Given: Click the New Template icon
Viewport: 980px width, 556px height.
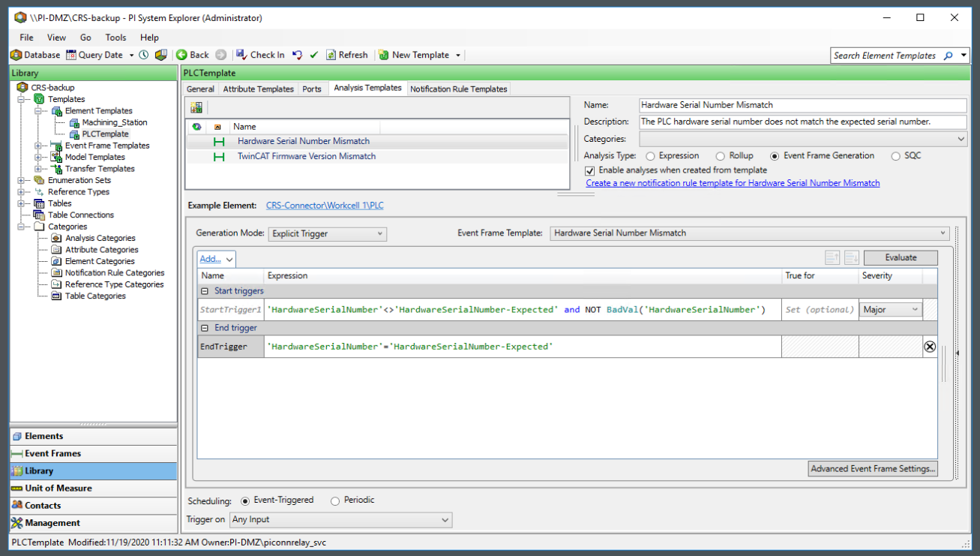Looking at the screenshot, I should click(x=384, y=55).
